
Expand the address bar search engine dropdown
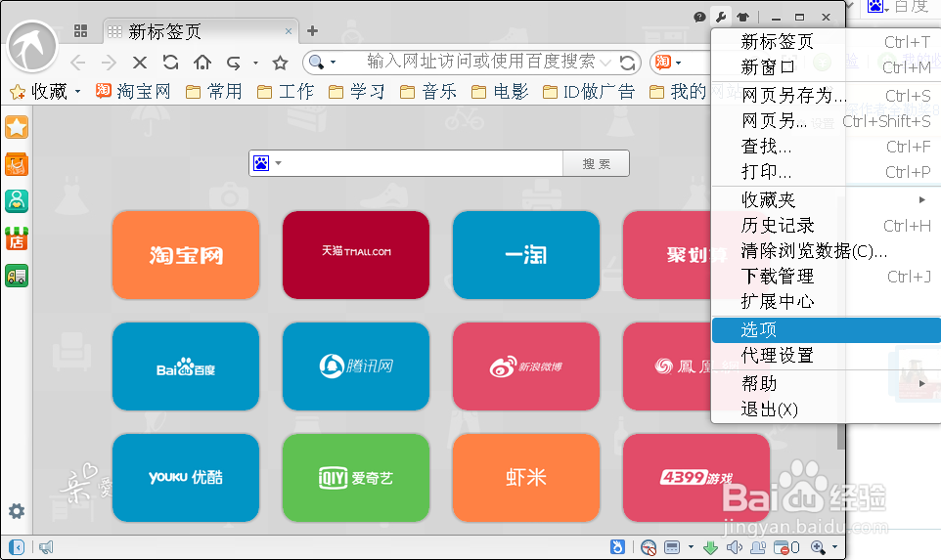point(334,62)
